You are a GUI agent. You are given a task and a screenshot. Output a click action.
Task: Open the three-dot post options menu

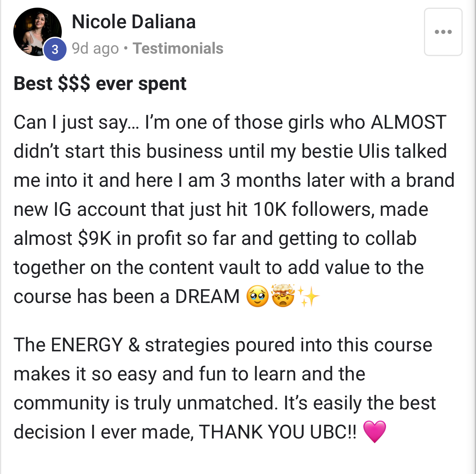443,32
